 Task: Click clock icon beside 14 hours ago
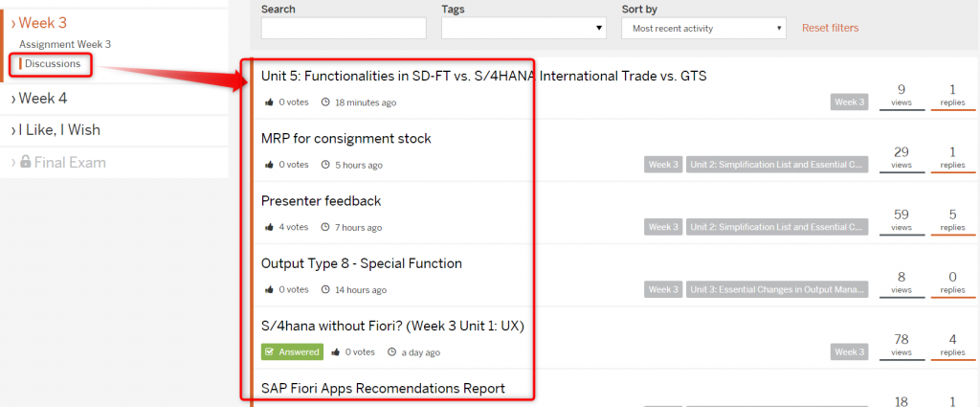click(x=325, y=290)
